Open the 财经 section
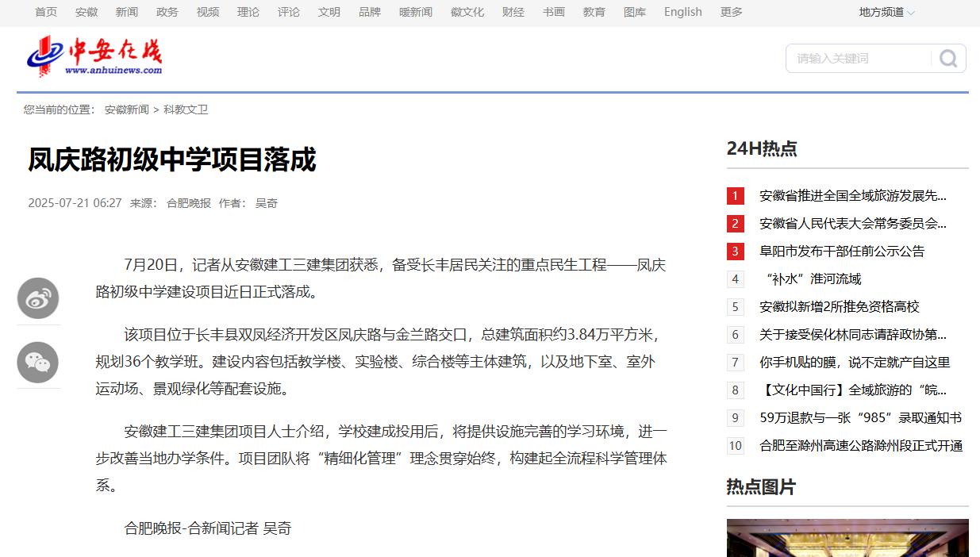The image size is (980, 557). point(513,12)
